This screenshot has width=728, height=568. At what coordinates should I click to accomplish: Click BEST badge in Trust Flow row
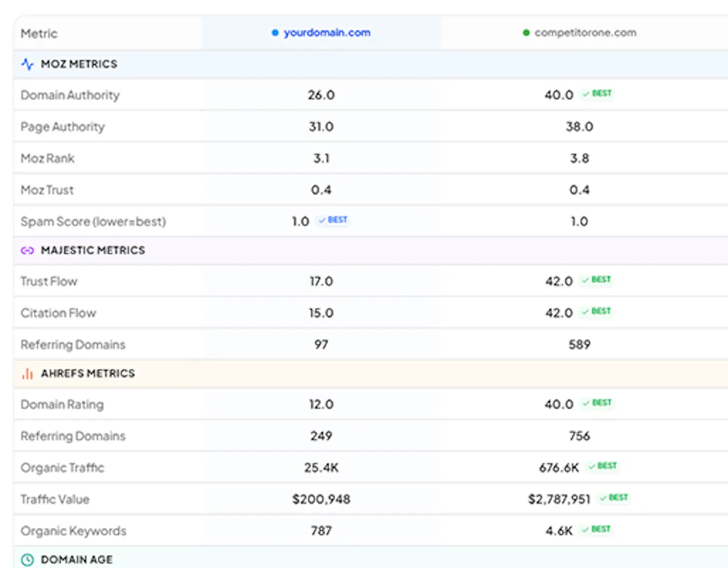click(x=596, y=280)
